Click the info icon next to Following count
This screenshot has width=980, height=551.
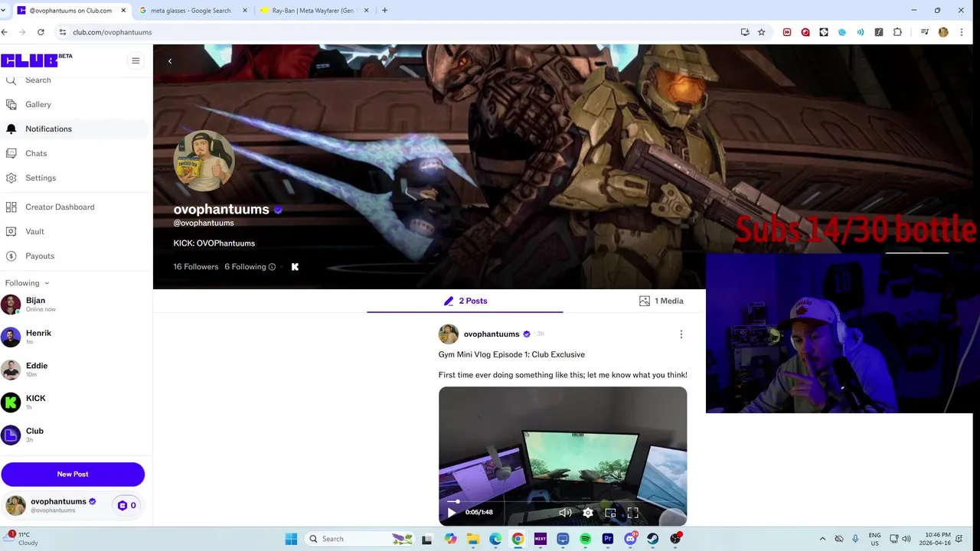click(272, 267)
